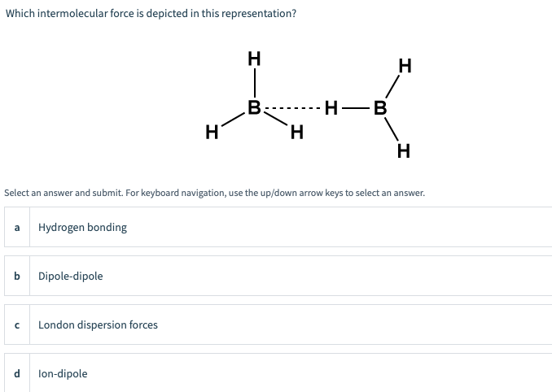Click the intermolecular force question text
Image resolution: width=552 pixels, height=392 pixels.
click(x=151, y=14)
